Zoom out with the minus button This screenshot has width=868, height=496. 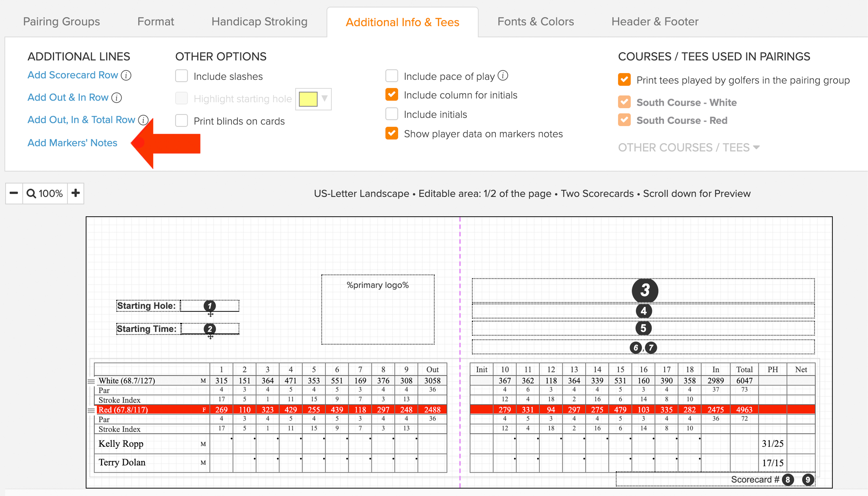(x=14, y=193)
